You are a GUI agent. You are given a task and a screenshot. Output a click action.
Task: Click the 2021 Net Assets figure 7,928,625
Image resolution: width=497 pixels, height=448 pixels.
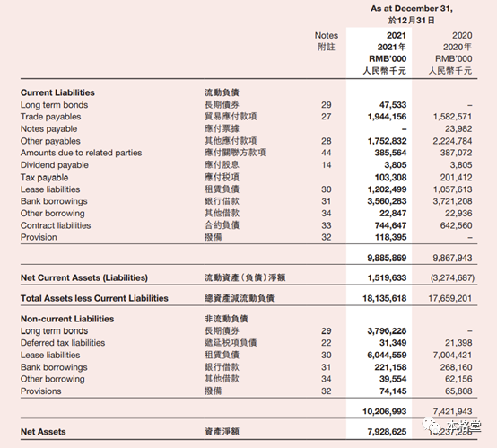[x=387, y=432]
